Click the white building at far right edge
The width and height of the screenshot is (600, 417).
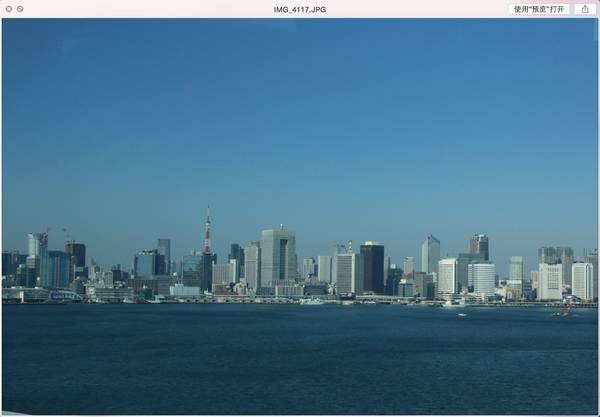coord(582,280)
